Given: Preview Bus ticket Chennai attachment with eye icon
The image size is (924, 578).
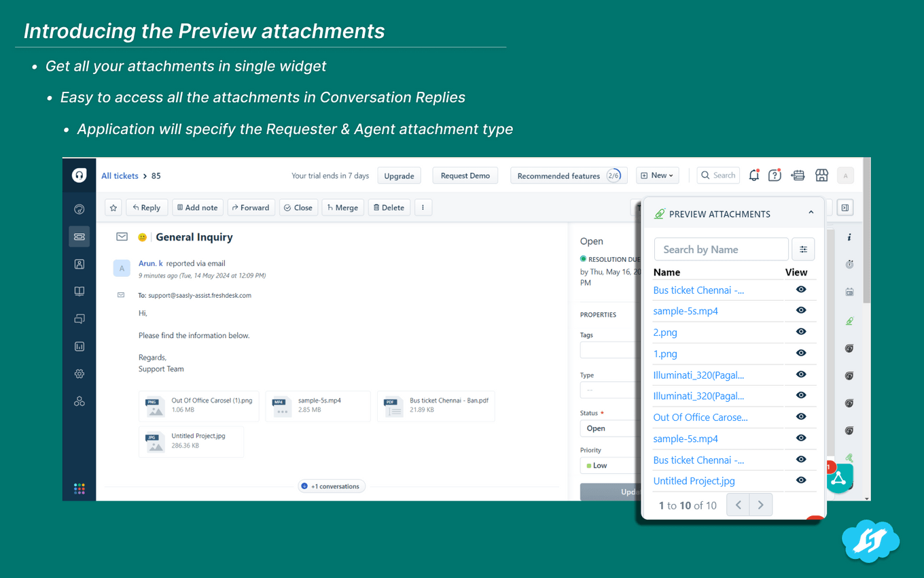Looking at the screenshot, I should pyautogui.click(x=800, y=289).
